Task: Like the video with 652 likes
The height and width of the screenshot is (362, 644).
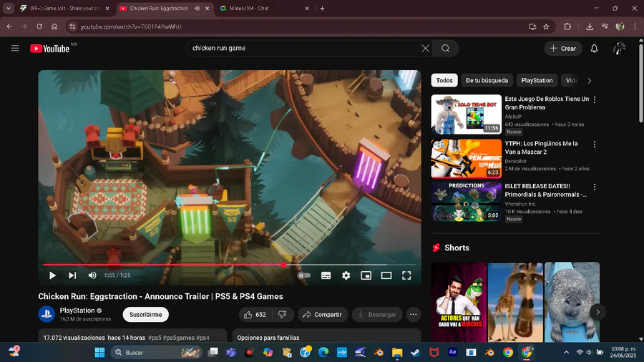Action: click(255, 314)
